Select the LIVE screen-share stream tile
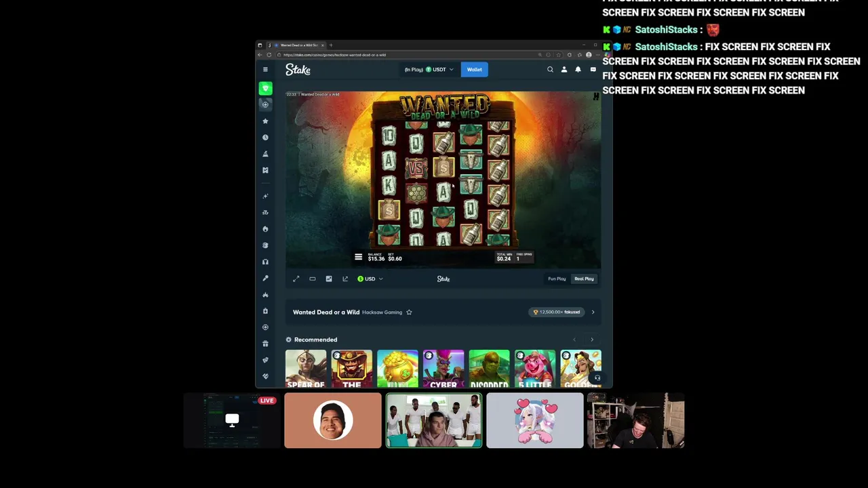This screenshot has width=868, height=488. (x=232, y=421)
